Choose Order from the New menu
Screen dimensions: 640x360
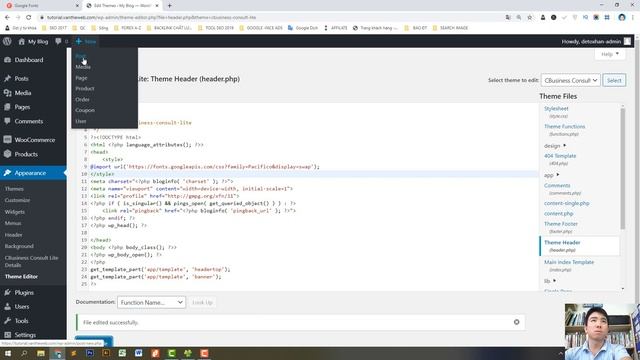(82, 99)
